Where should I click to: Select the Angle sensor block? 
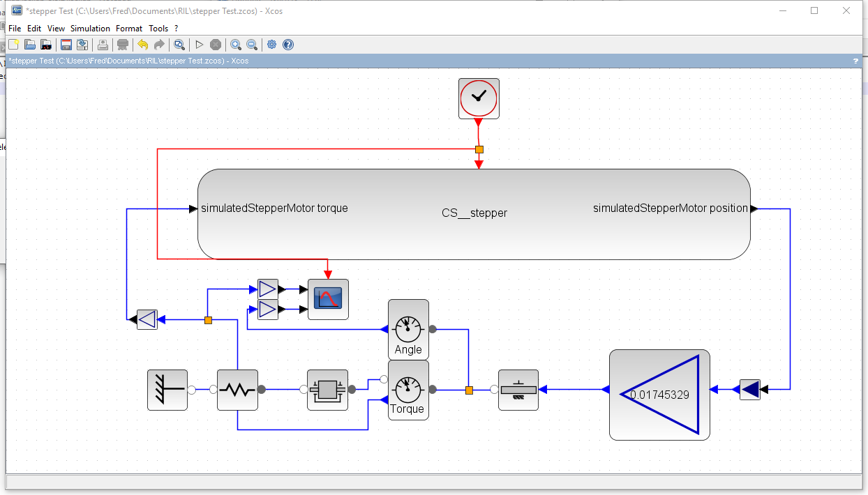[408, 330]
